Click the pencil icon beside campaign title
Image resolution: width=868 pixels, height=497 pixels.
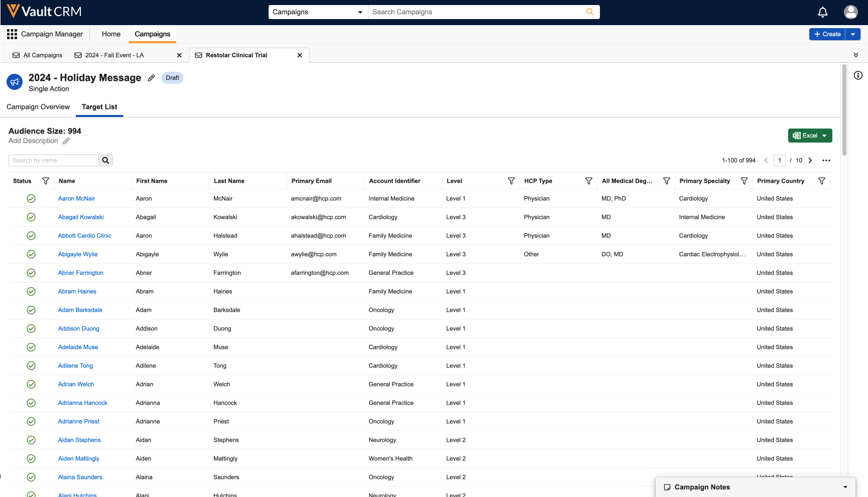coord(151,78)
